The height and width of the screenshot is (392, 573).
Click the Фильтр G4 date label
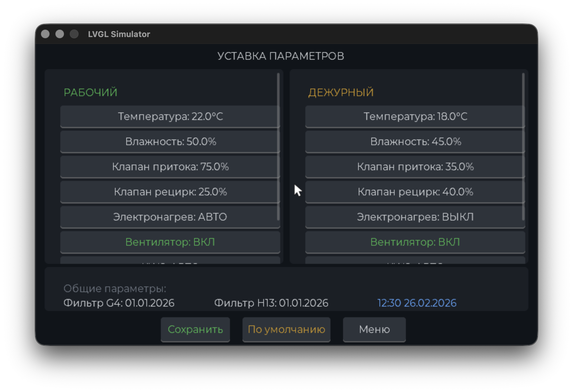[x=119, y=303]
